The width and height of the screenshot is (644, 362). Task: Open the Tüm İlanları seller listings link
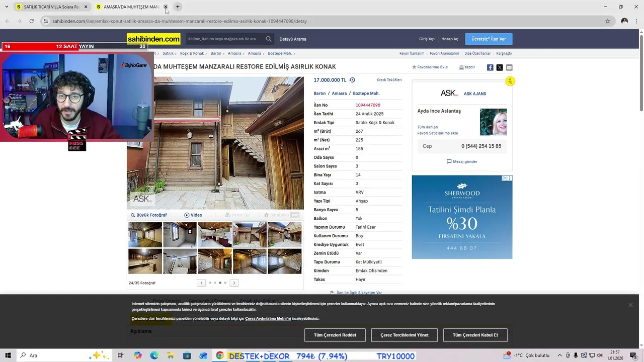428,127
